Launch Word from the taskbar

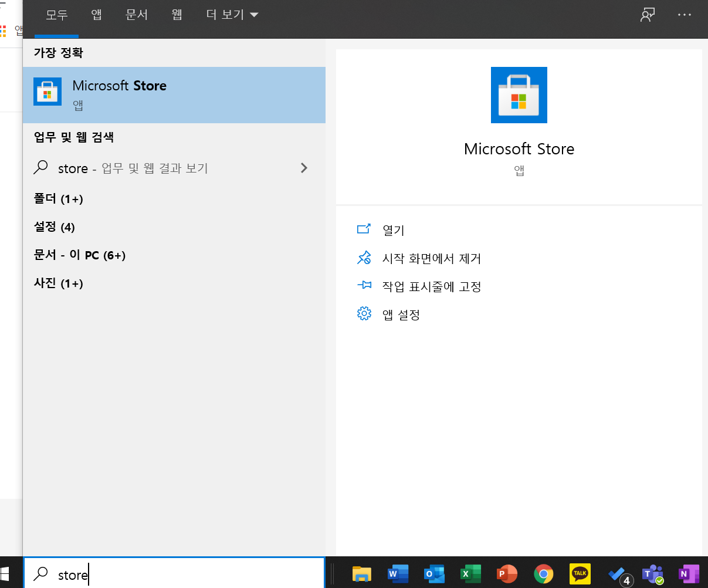398,573
